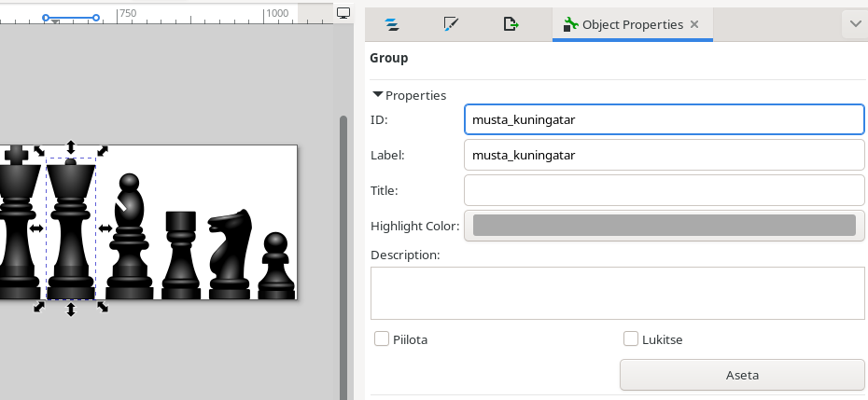The width and height of the screenshot is (868, 400).
Task: Click the Description text area
Action: click(617, 293)
